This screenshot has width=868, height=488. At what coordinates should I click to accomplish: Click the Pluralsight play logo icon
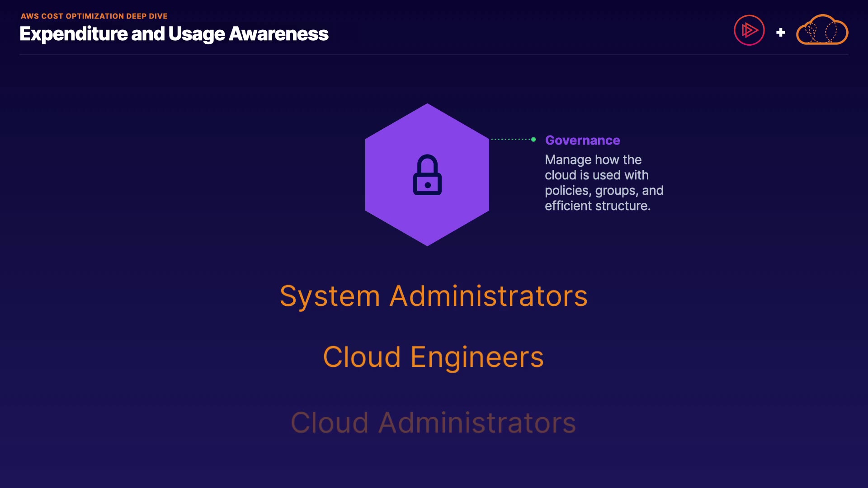[x=749, y=30]
